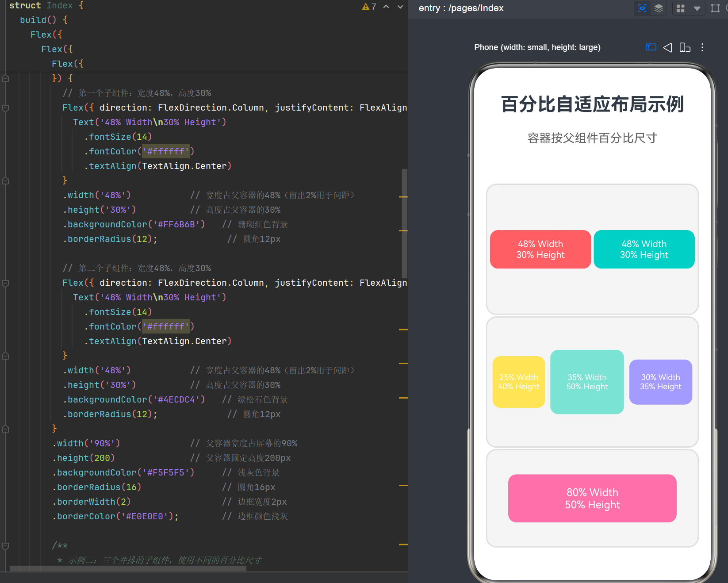Collapse the fold marker beside '}) {' line
Image resolution: width=728 pixels, height=583 pixels.
pyautogui.click(x=5, y=78)
